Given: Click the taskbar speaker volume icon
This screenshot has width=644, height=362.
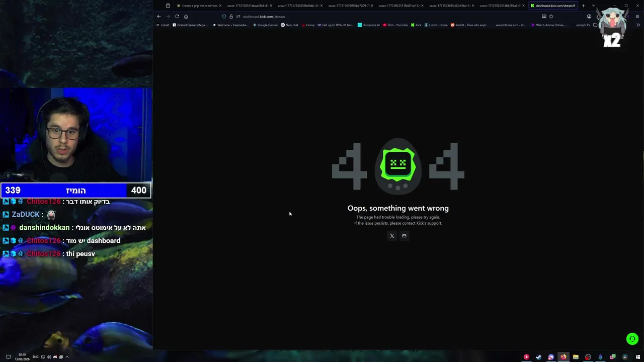Looking at the screenshot, I should (x=49, y=357).
